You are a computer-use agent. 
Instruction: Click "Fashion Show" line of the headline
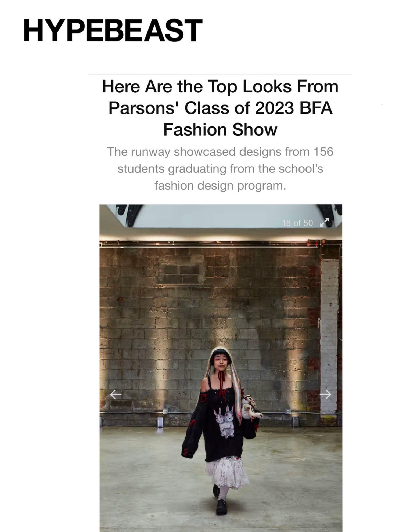click(220, 130)
